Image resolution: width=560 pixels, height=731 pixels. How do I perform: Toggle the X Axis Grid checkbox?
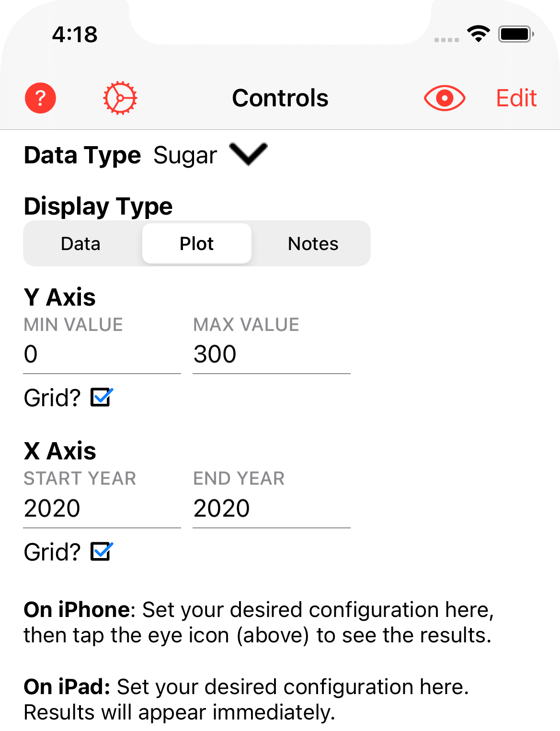[102, 551]
